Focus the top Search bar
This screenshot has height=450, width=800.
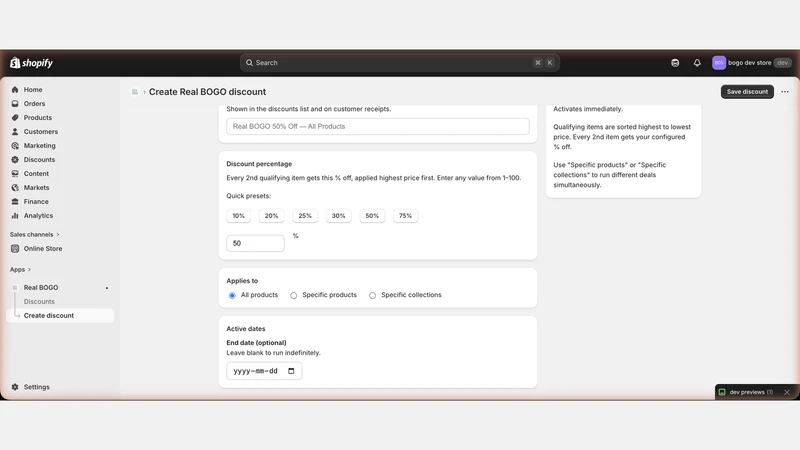pos(399,63)
